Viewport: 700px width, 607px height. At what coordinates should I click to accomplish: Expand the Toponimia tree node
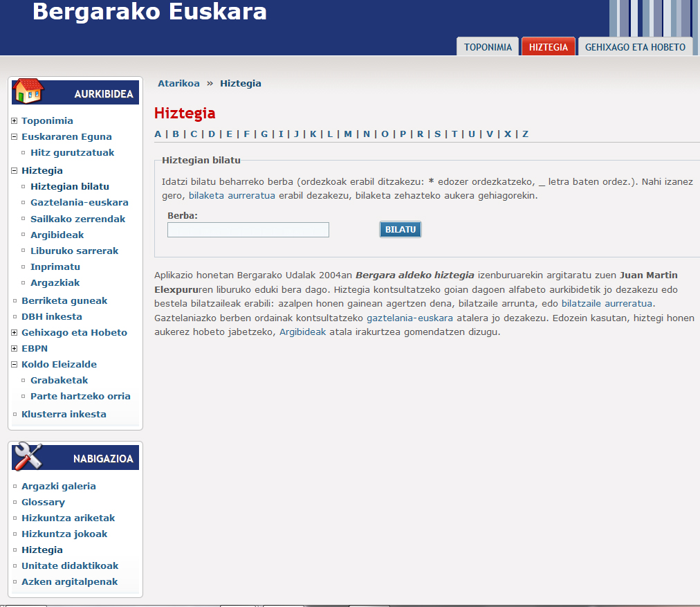[15, 120]
